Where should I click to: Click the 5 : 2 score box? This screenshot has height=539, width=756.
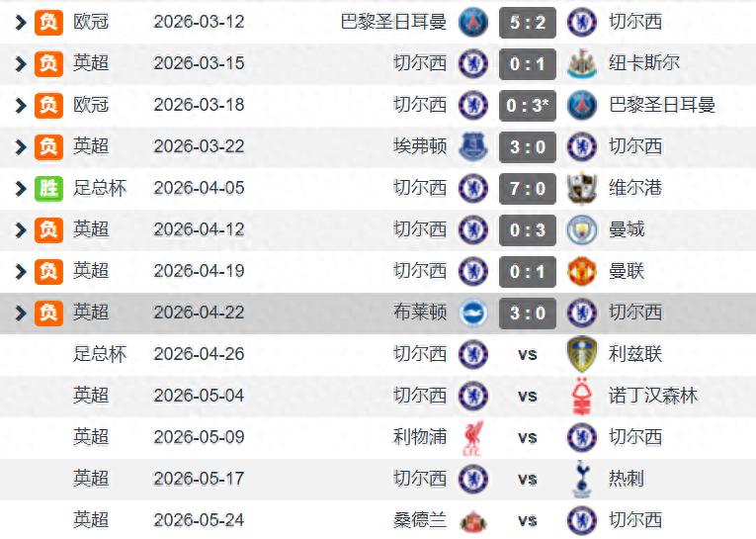[x=527, y=21]
